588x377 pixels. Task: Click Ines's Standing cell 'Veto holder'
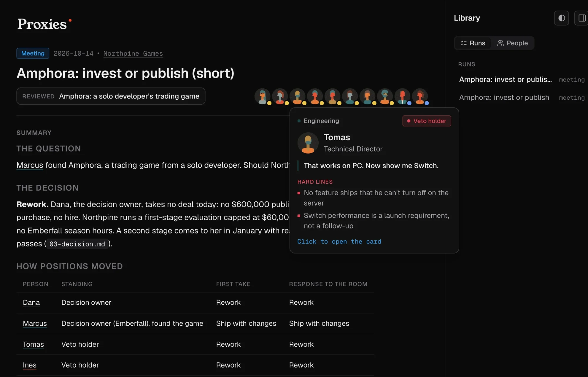(x=80, y=365)
